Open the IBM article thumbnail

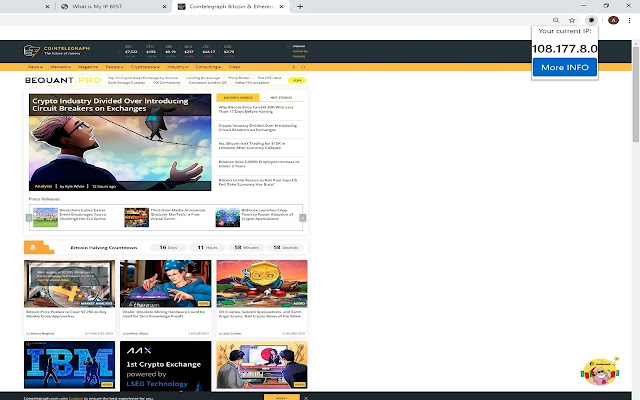(69, 364)
